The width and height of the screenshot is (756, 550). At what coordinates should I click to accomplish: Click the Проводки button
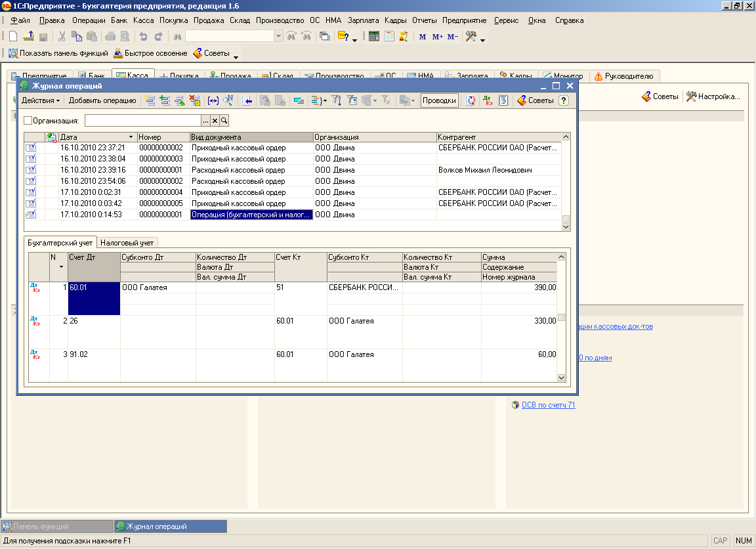click(x=439, y=100)
